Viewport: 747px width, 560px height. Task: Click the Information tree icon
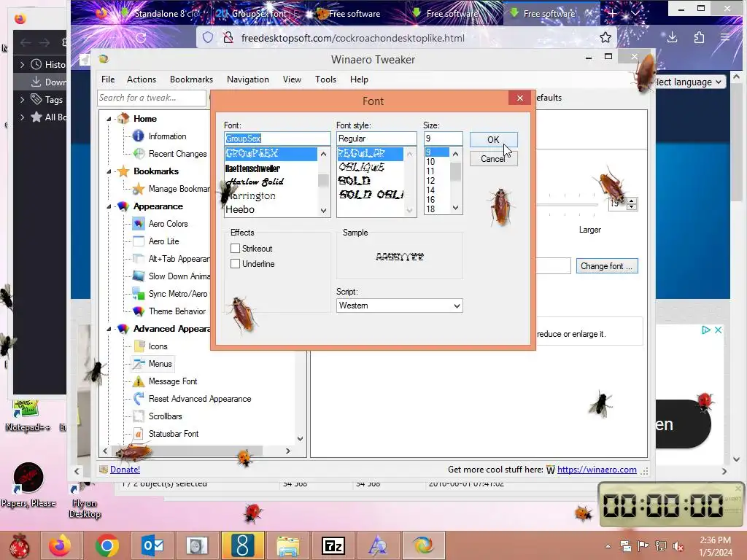[138, 136]
